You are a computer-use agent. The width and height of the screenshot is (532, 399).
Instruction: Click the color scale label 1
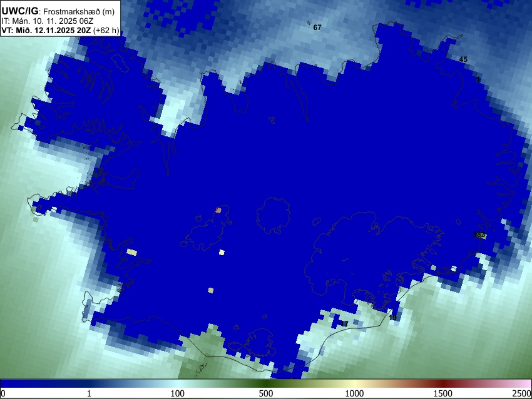(x=89, y=393)
